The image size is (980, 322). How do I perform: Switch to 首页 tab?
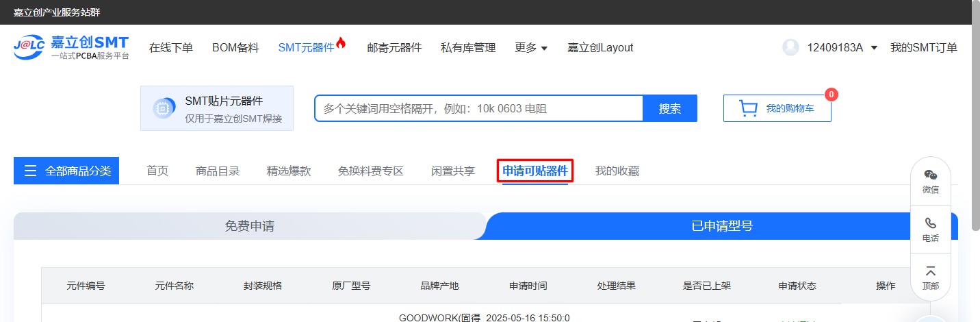[157, 171]
